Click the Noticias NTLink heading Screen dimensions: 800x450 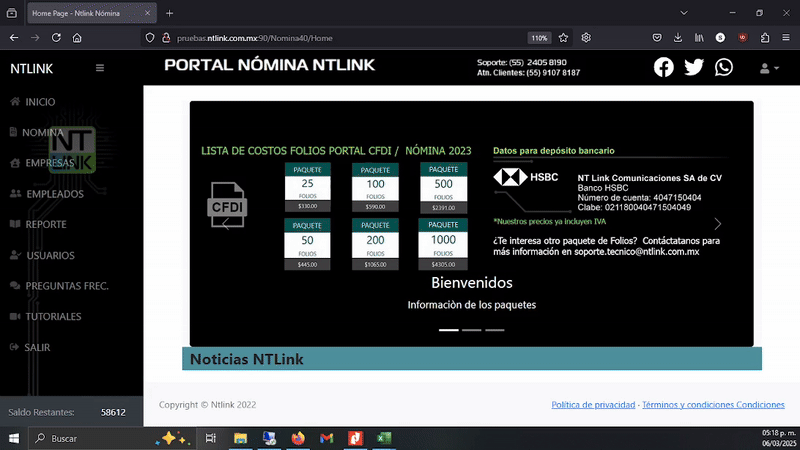[x=246, y=359]
